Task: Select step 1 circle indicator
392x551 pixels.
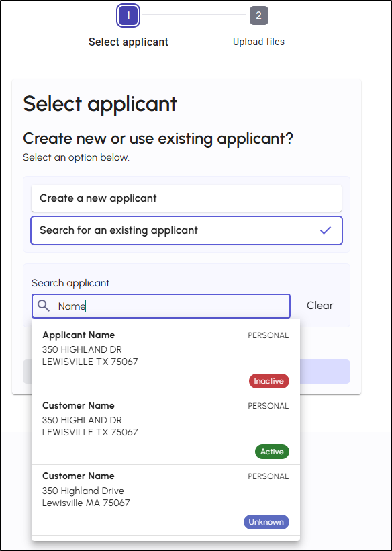Action: click(128, 15)
